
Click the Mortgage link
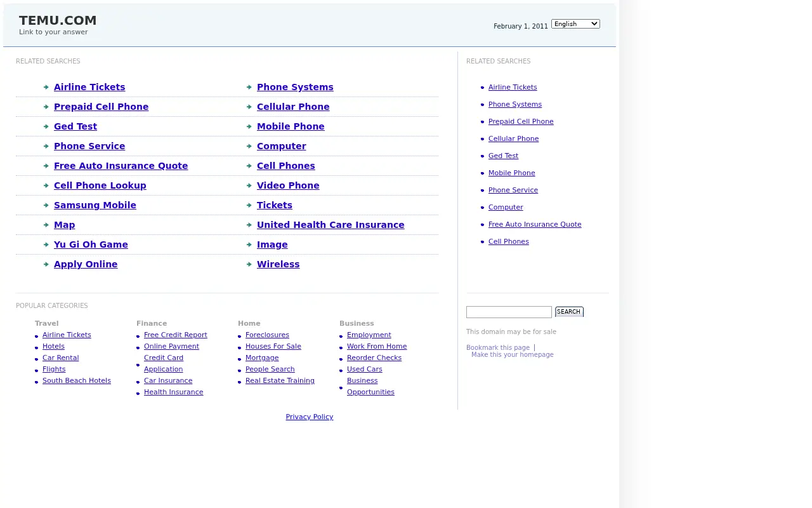tap(262, 358)
